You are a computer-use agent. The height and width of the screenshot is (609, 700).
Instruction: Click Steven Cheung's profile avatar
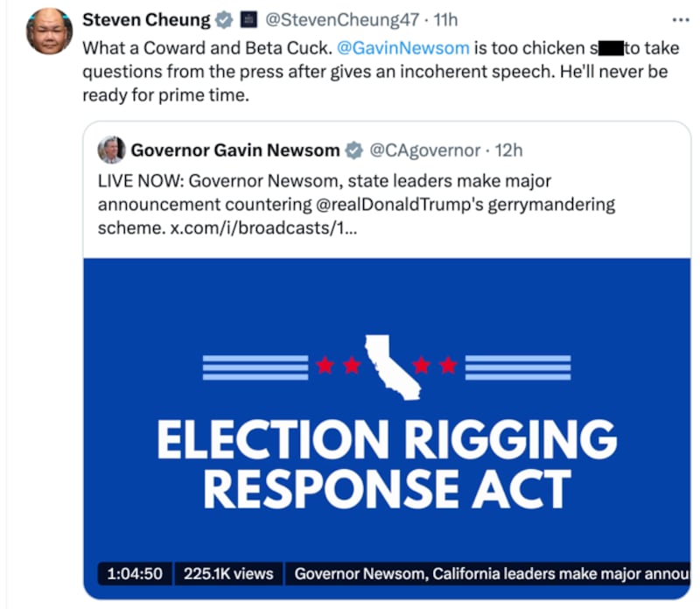pyautogui.click(x=49, y=32)
